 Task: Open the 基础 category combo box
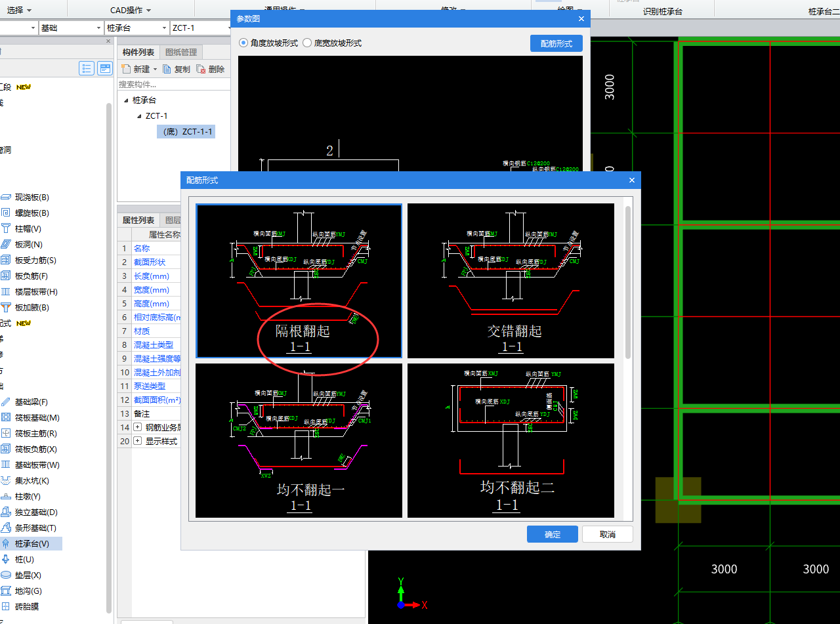tap(69, 28)
